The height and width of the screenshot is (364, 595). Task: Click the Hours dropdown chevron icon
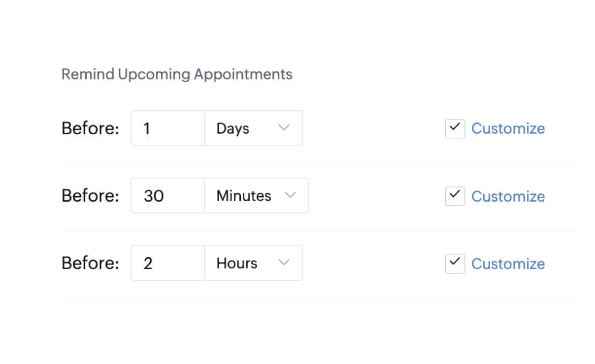coord(284,263)
